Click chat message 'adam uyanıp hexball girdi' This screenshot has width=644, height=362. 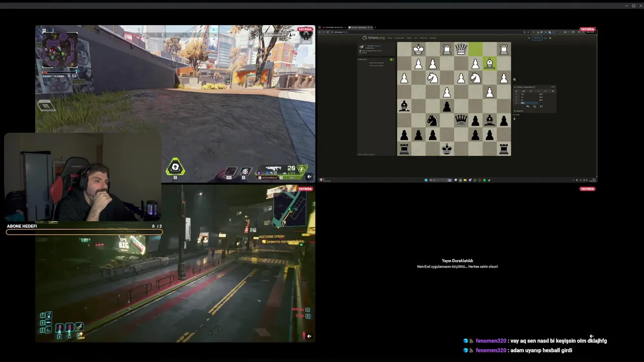coord(541,350)
